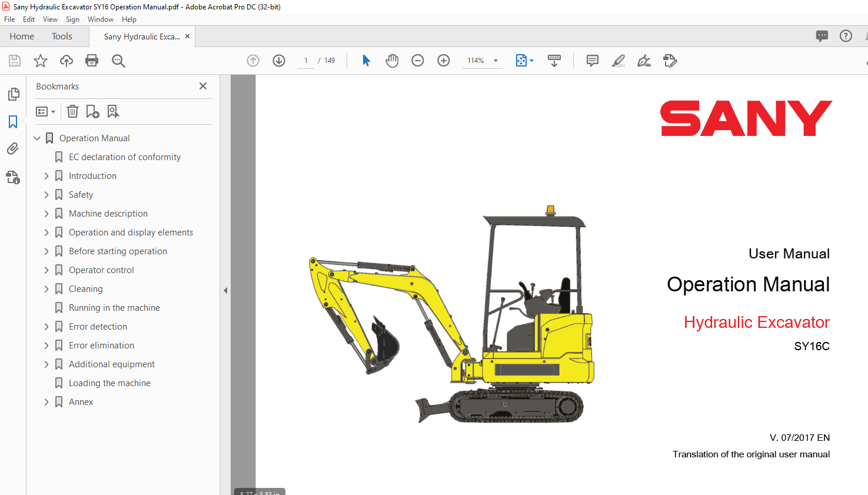This screenshot has height=495, width=868.
Task: Expand the Annex bookmark
Action: click(46, 402)
